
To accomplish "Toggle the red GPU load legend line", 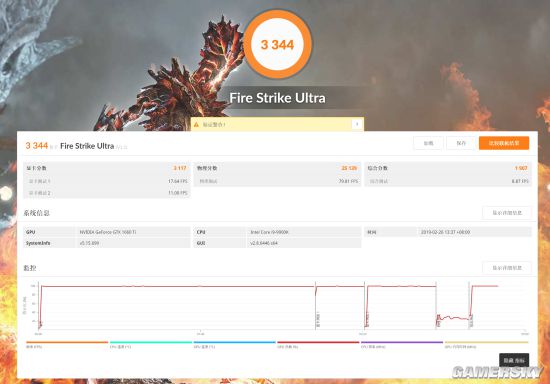I will click(318, 342).
